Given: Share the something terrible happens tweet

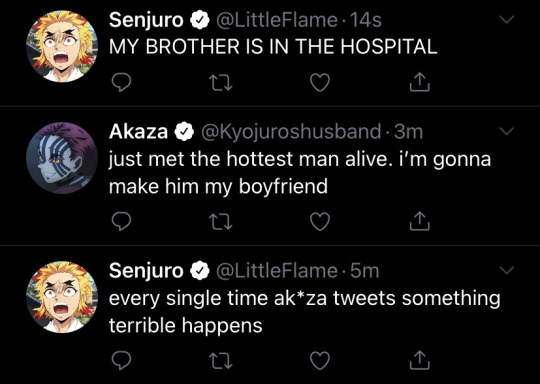Looking at the screenshot, I should 419,360.
